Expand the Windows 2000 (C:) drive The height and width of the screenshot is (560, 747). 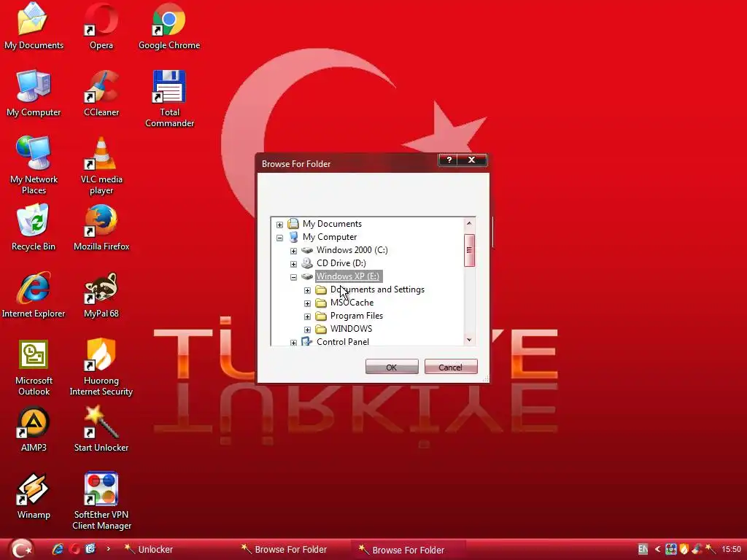[293, 251]
